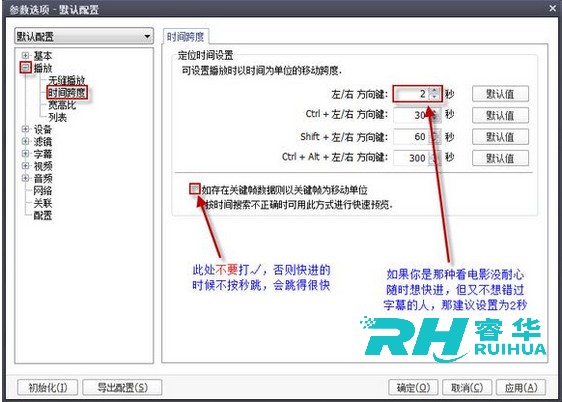Viewport: 562px width, 402px height.
Task: Reset 左/右 方向键 with 默认值 button
Action: (500, 94)
